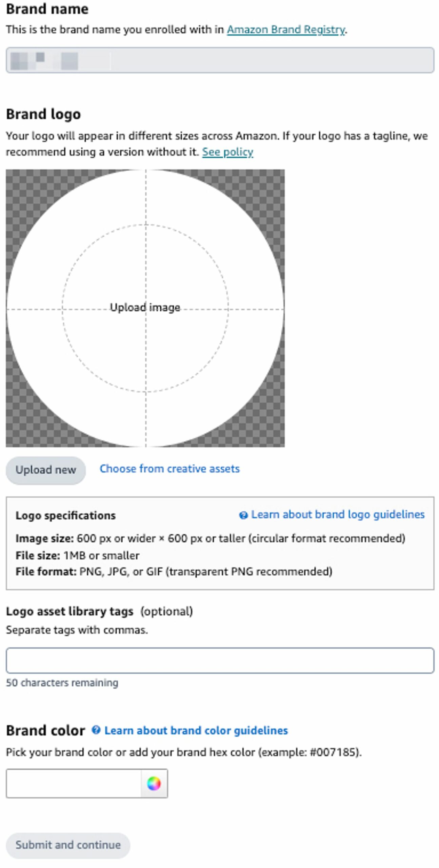
Task: Click the Logo specifications heading
Action: coord(65,515)
